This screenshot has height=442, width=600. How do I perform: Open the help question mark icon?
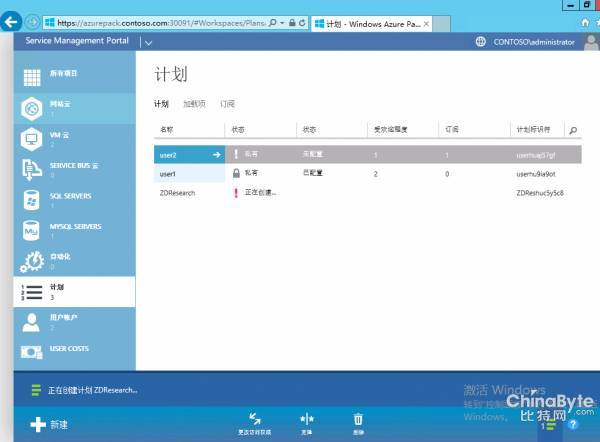click(x=573, y=424)
